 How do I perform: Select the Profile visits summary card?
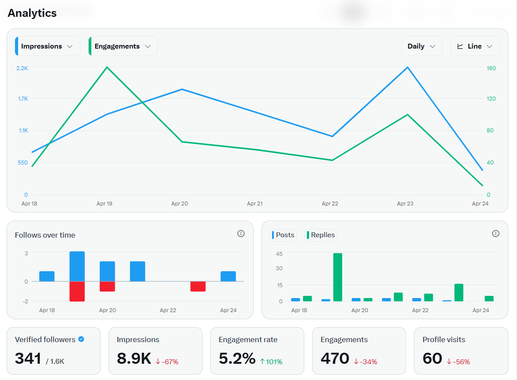pos(461,351)
